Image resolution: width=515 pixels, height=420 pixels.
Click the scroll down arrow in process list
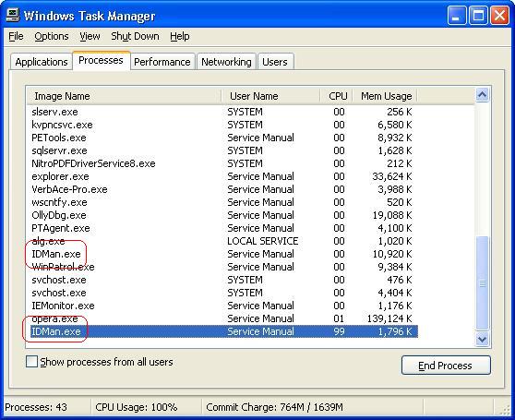[482, 339]
